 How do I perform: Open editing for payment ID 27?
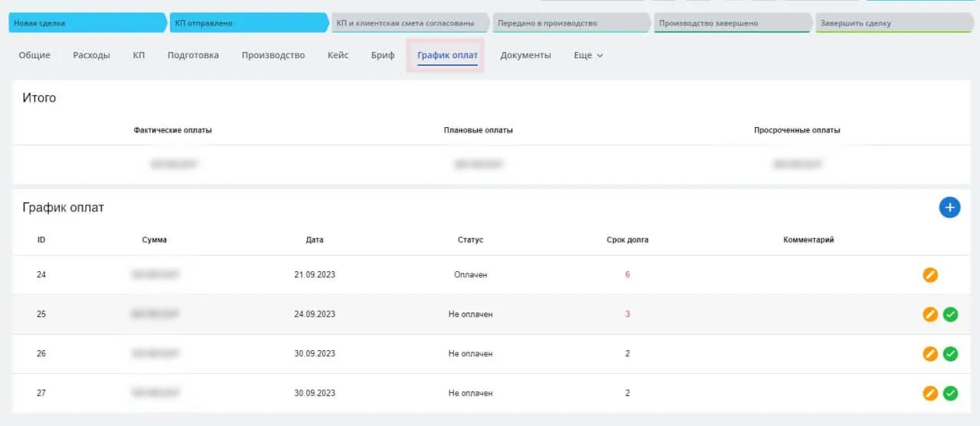click(930, 393)
